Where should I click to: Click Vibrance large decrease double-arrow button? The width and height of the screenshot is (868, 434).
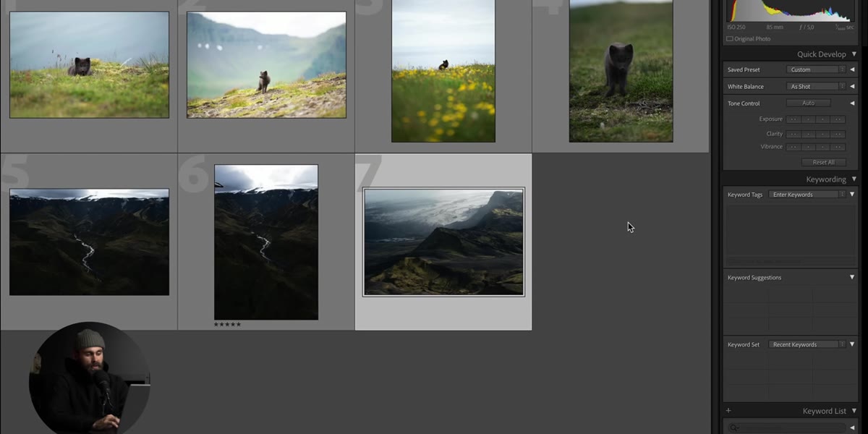pyautogui.click(x=794, y=147)
